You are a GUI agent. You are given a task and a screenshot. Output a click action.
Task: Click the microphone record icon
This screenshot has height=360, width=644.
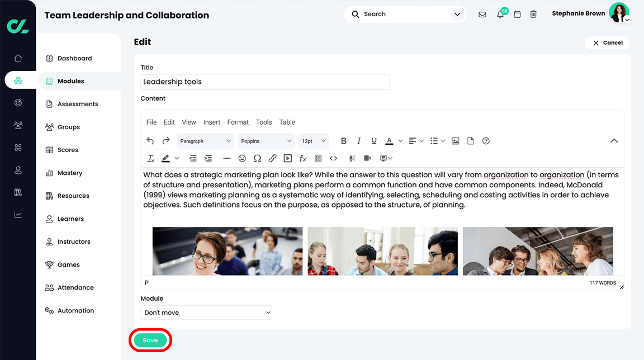(352, 158)
